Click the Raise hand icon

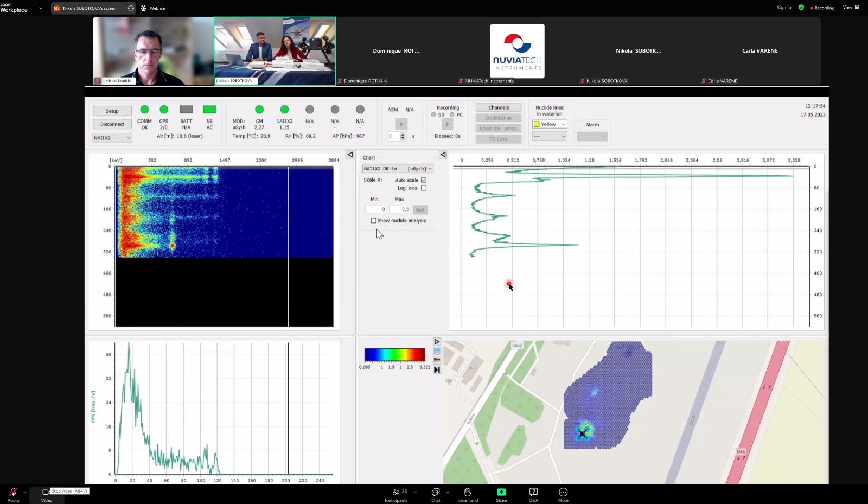[x=467, y=494]
